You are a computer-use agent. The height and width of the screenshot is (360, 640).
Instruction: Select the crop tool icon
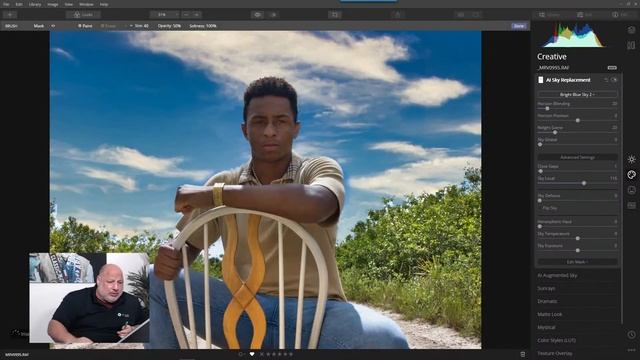pos(335,15)
